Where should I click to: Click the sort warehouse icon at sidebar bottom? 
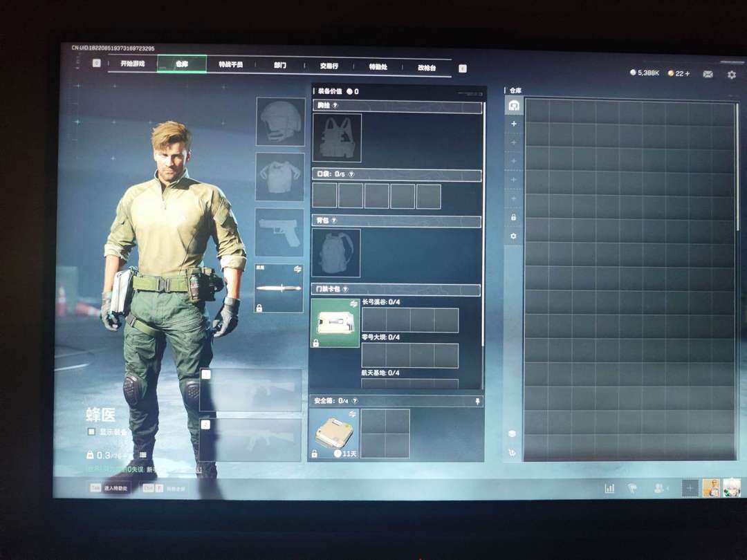pyautogui.click(x=512, y=452)
